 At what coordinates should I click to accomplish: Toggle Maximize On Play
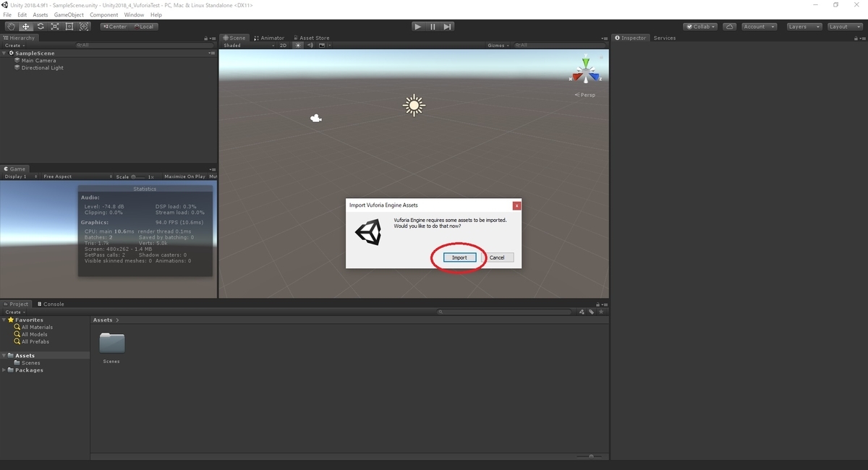(x=184, y=176)
